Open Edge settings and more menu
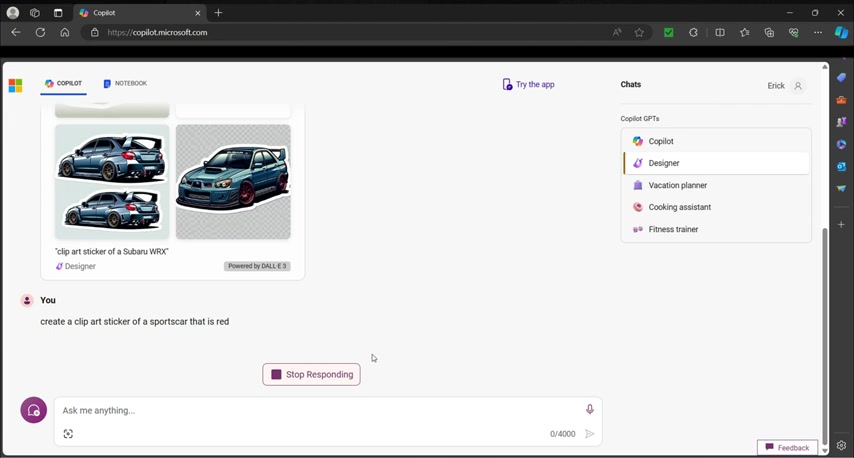Image resolution: width=854 pixels, height=458 pixels. (818, 32)
